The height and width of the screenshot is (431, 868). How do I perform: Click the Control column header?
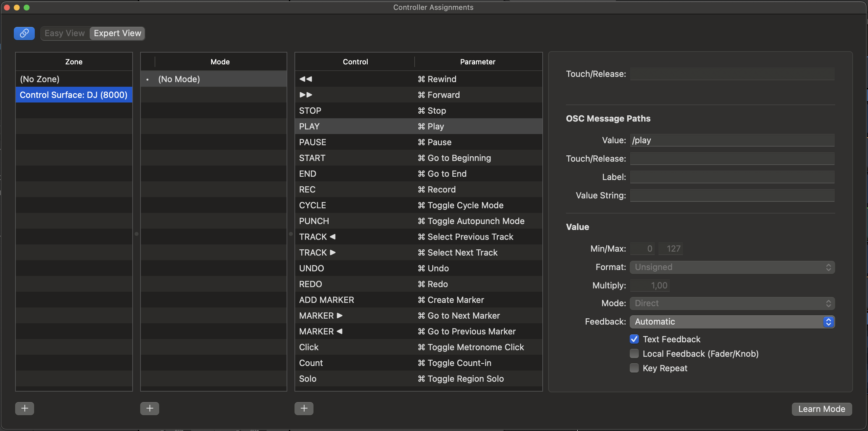tap(355, 62)
